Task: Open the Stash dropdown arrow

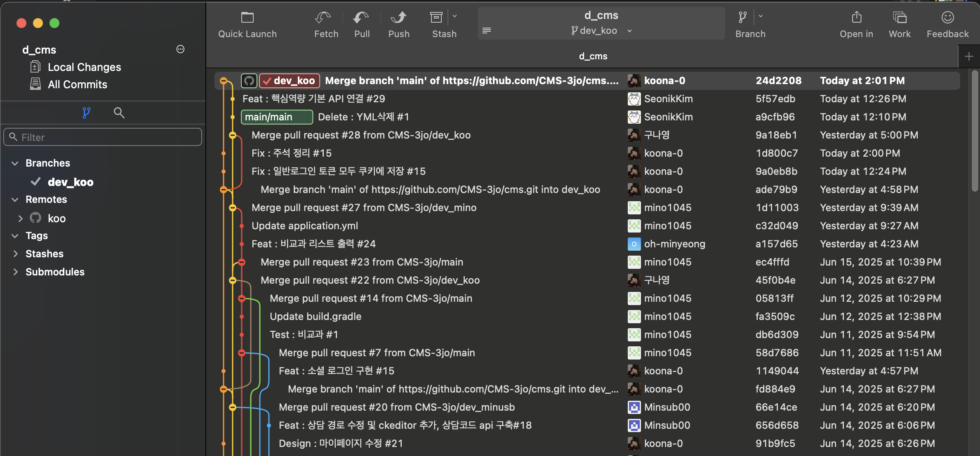Action: (x=455, y=16)
